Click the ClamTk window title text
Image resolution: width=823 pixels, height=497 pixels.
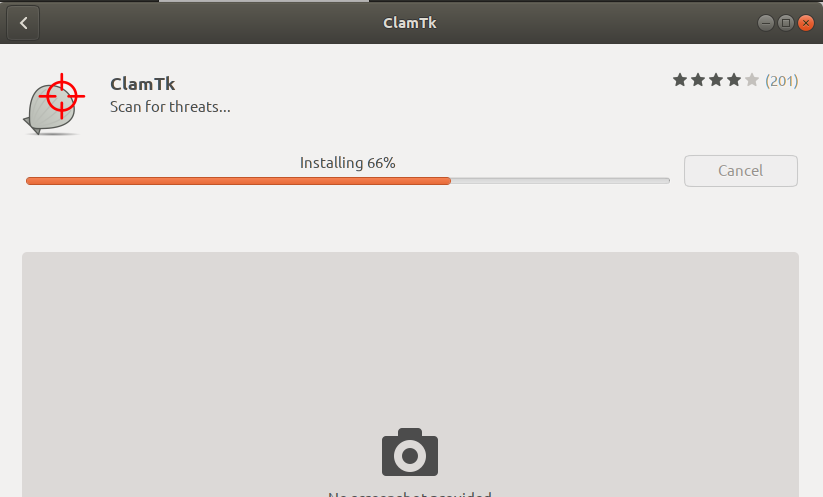(410, 23)
